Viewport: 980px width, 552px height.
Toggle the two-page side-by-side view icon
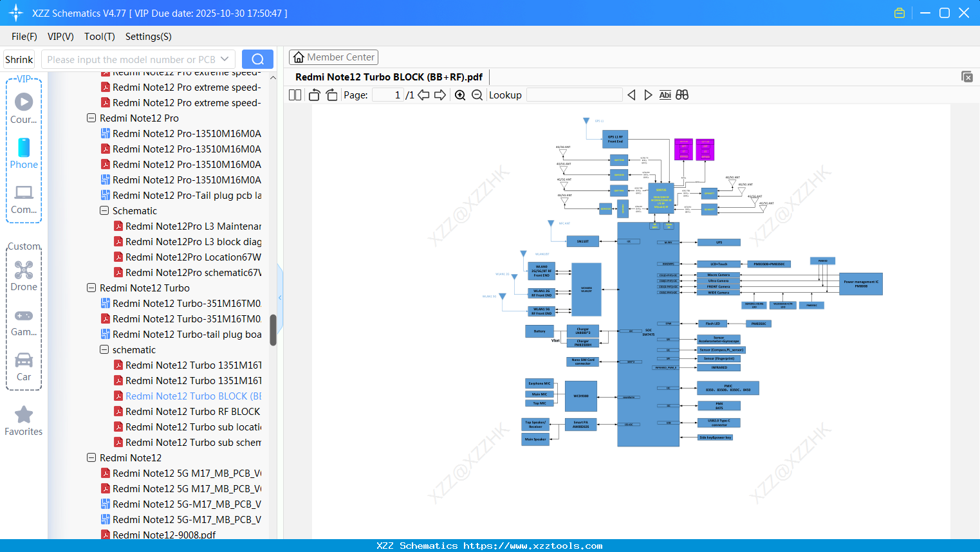tap(295, 95)
